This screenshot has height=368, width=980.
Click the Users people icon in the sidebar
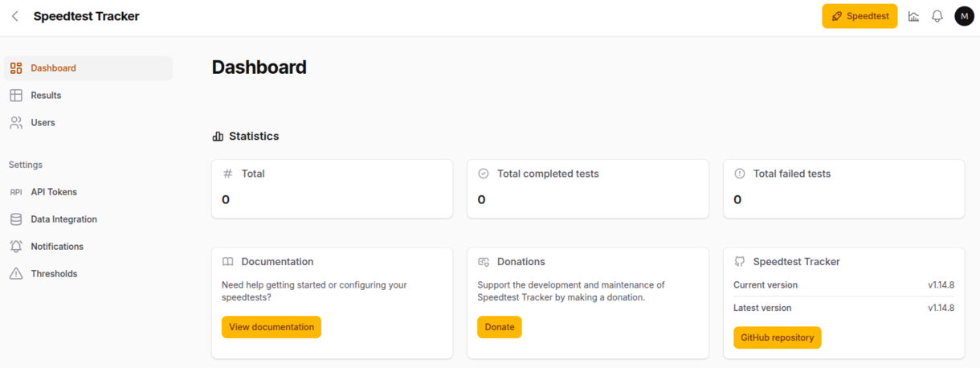pos(16,123)
